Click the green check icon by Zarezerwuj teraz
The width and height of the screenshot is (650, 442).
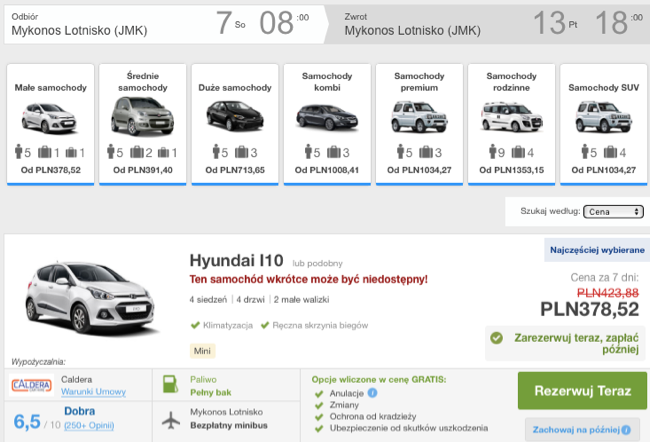coord(496,338)
